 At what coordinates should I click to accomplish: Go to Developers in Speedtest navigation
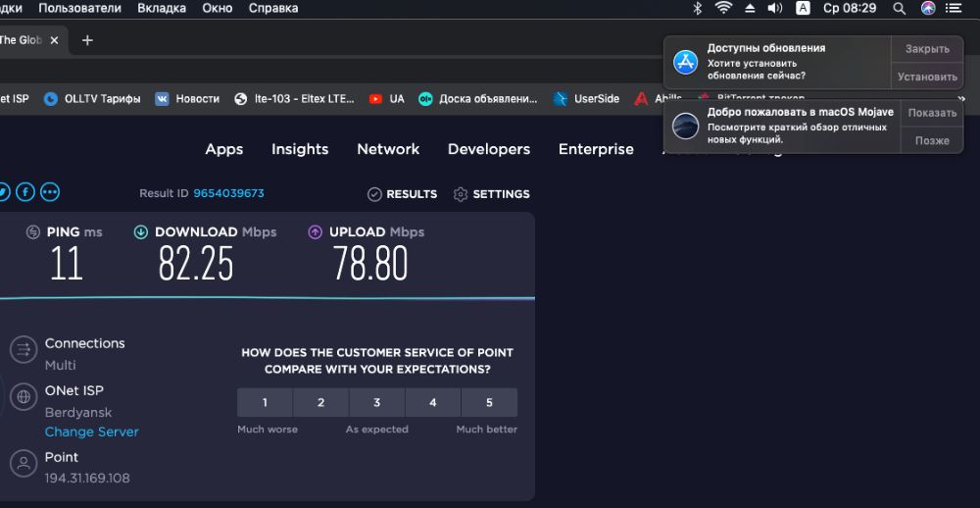489,149
